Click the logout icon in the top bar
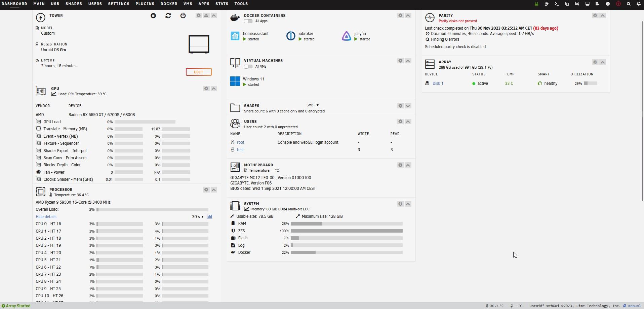This screenshot has width=644, height=309. [x=547, y=4]
